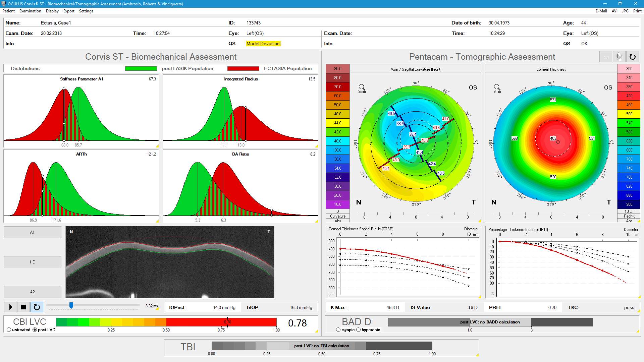
Task: Open the Display menu
Action: [x=52, y=11]
